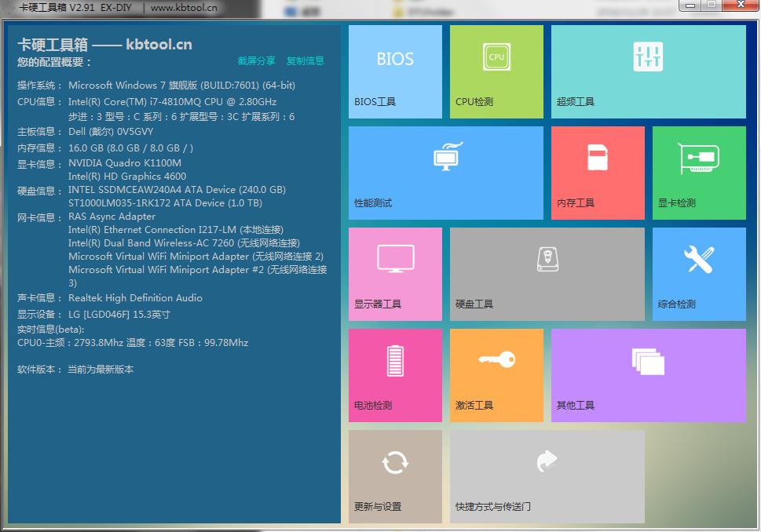Open 激活工具 activation tools
The image size is (761, 532).
point(496,374)
